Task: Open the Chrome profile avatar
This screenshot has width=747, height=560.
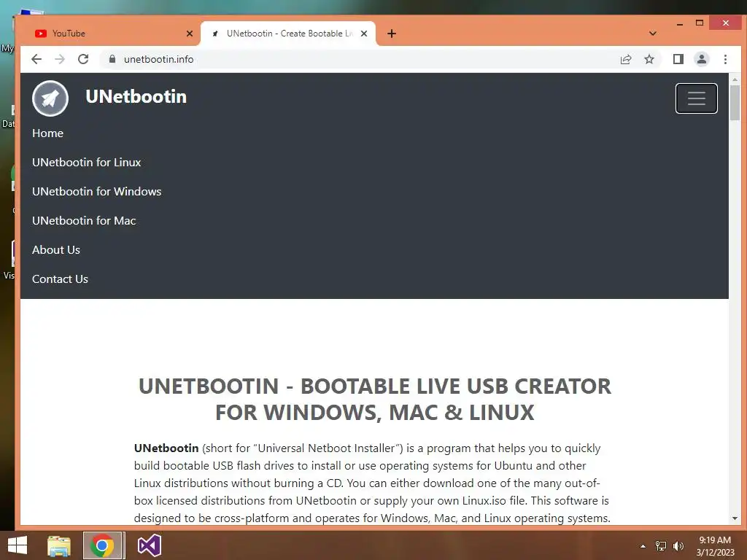Action: (701, 59)
